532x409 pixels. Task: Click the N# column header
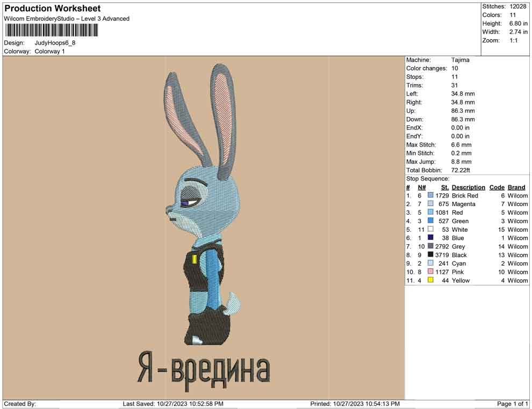pyautogui.click(x=422, y=187)
